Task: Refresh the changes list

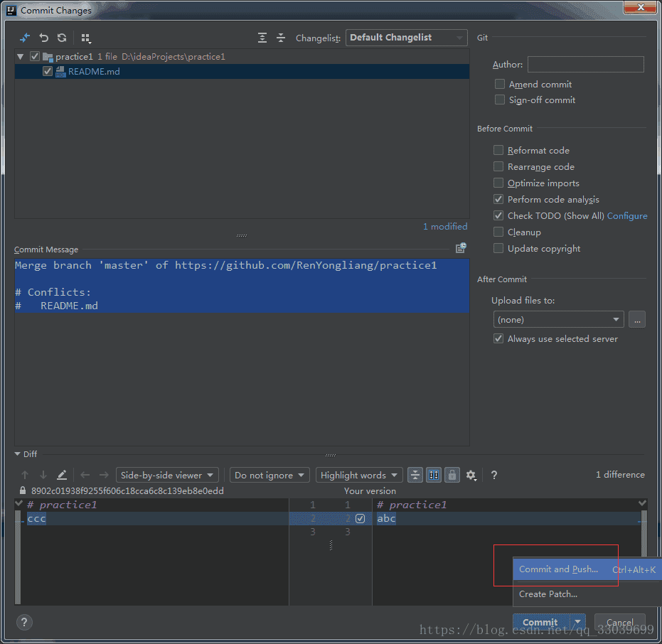Action: point(62,38)
